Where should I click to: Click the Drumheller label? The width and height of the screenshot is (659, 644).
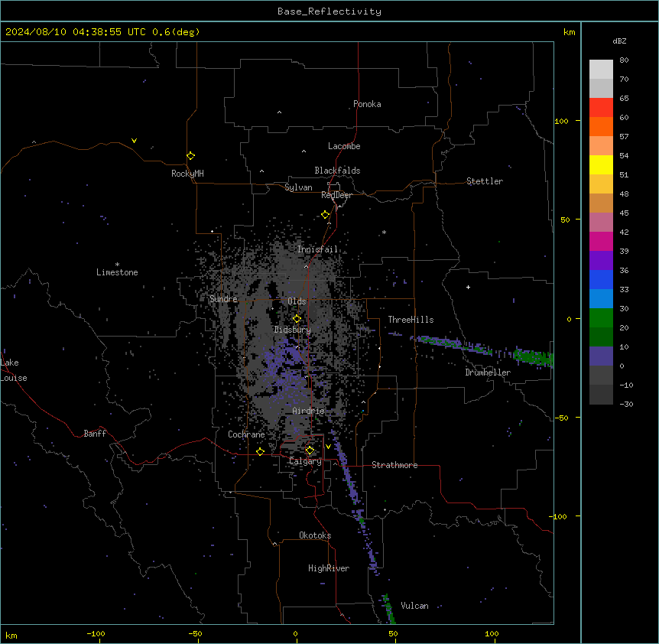[488, 372]
